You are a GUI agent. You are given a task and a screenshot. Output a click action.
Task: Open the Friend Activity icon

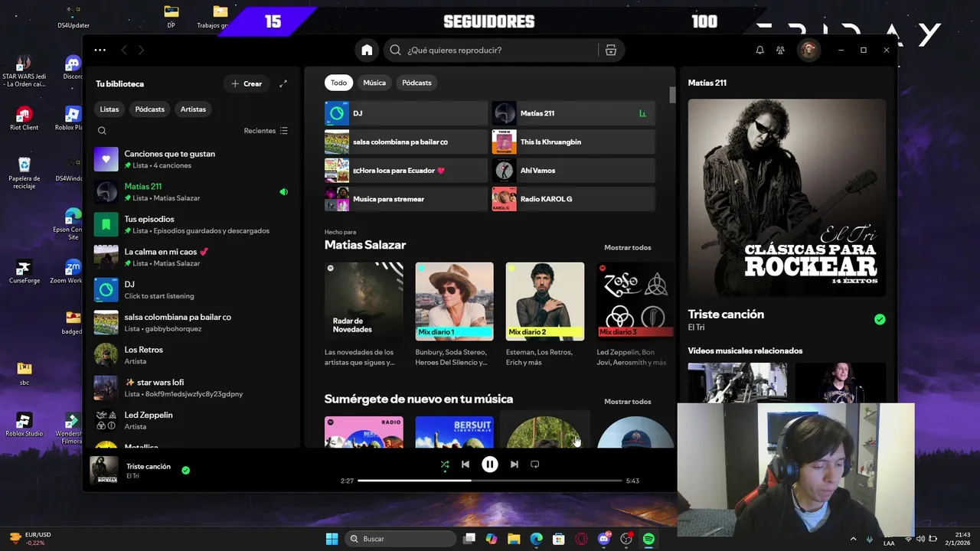(780, 50)
